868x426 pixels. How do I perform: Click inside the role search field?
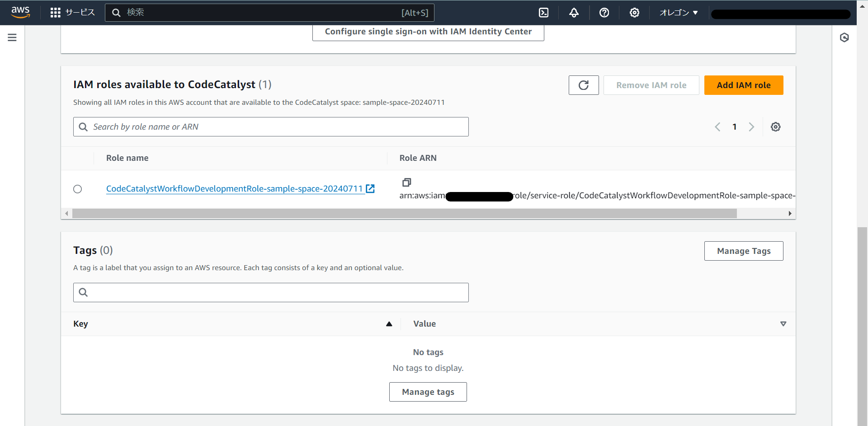[270, 126]
